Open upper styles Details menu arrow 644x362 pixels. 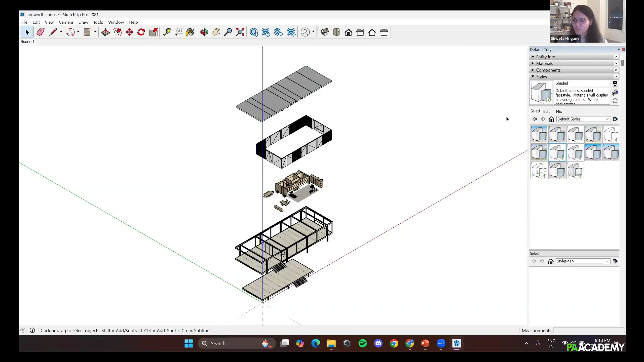pos(615,119)
